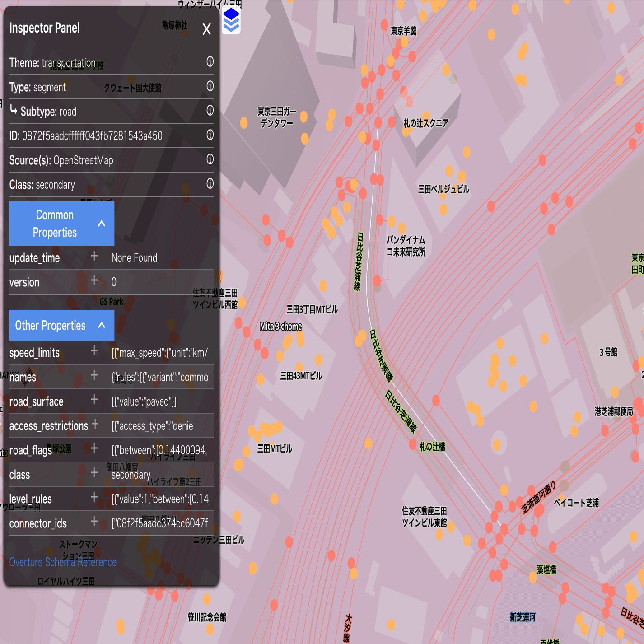
Task: Expand the access_restrictions property
Action: (94, 424)
